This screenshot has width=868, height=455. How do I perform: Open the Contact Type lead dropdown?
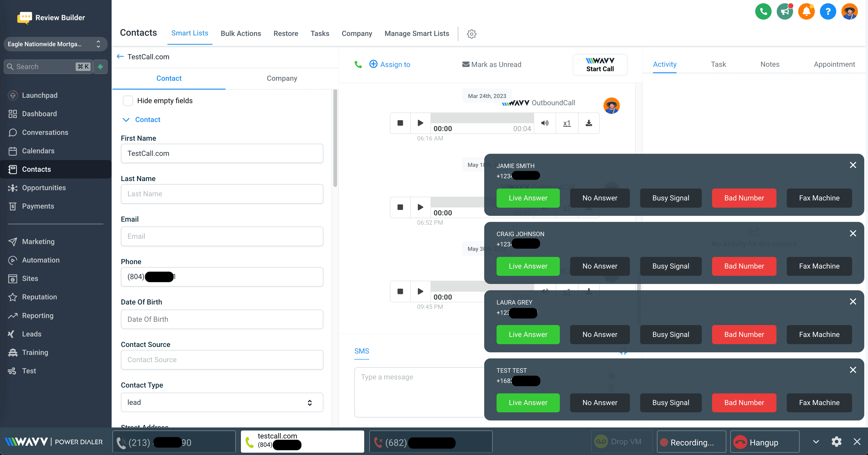tap(222, 402)
